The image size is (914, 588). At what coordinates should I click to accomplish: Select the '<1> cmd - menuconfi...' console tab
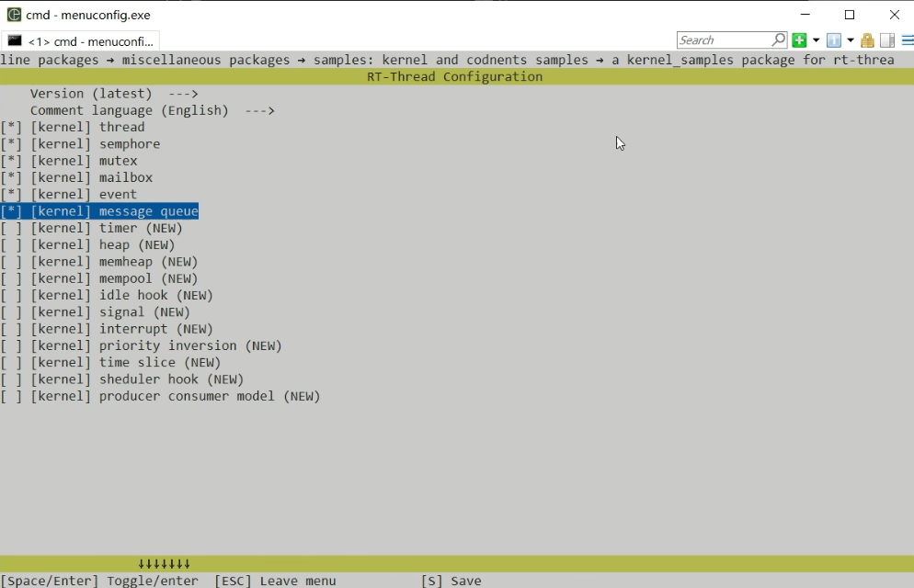click(81, 41)
